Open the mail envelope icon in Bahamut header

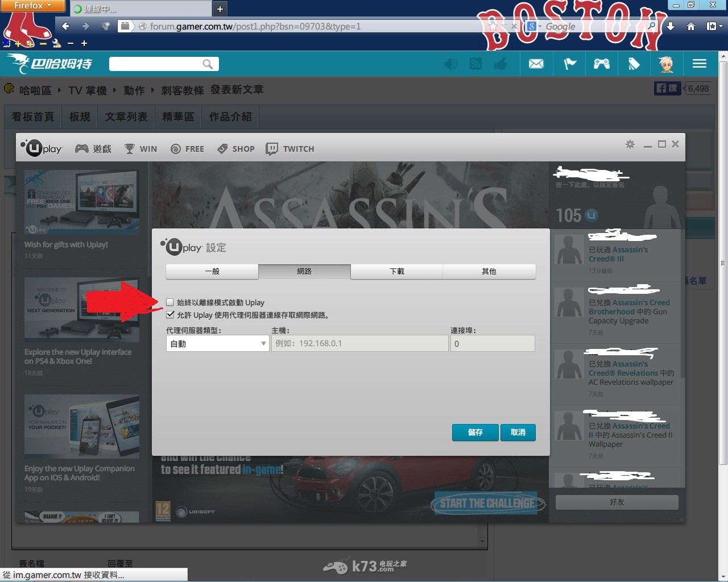[536, 64]
